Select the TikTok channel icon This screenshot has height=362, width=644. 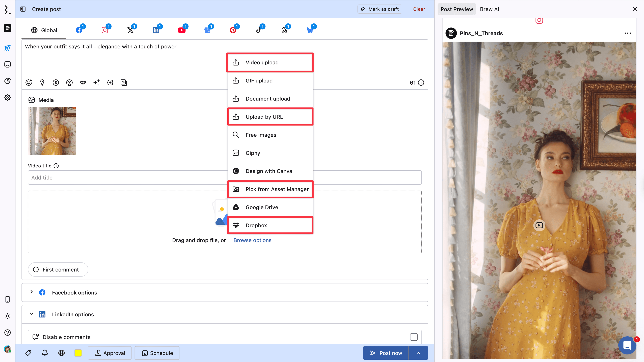259,30
